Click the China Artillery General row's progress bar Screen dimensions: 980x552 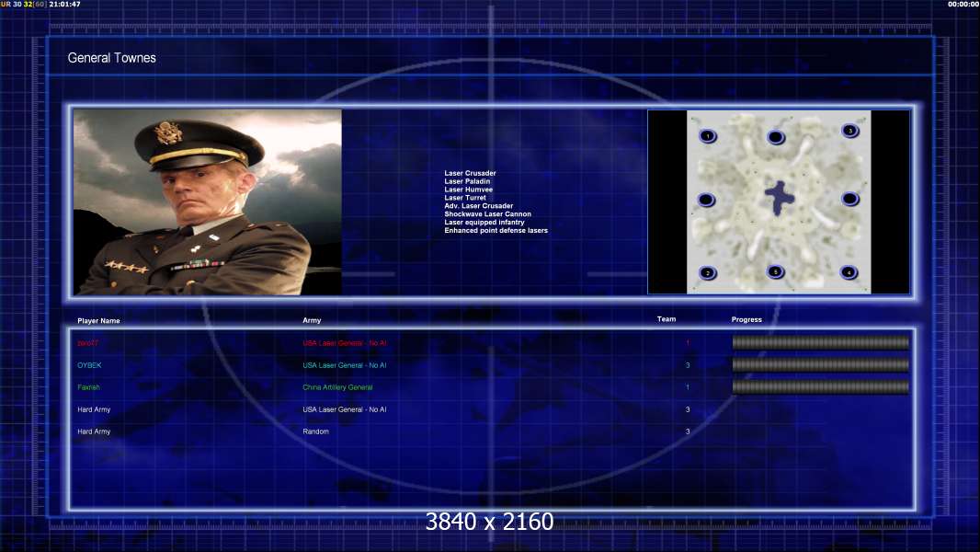pos(821,387)
